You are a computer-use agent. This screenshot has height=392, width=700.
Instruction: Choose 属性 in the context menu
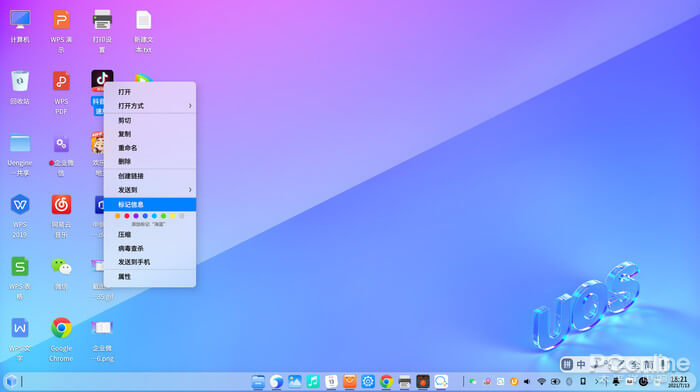pyautogui.click(x=150, y=277)
